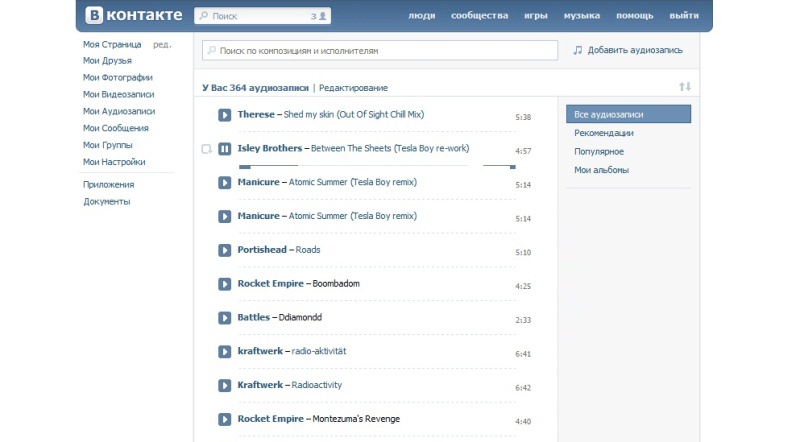Screen dimensions: 800x442
Task: Open Мои Фотографии in sidebar
Action: click(x=118, y=78)
